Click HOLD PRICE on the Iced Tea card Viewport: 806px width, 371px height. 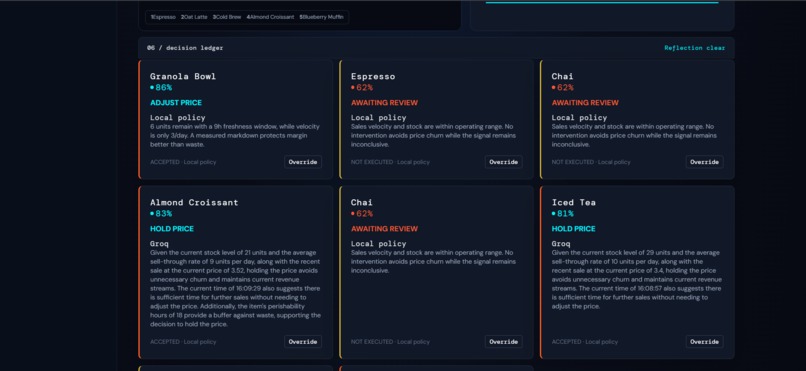[x=573, y=229]
